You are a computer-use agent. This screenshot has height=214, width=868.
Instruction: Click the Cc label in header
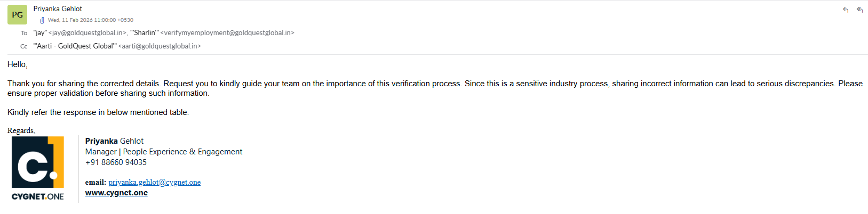[24, 46]
